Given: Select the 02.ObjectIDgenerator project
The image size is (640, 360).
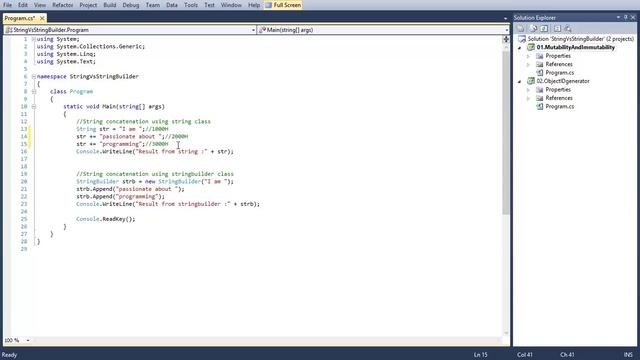Looking at the screenshot, I should pos(563,82).
